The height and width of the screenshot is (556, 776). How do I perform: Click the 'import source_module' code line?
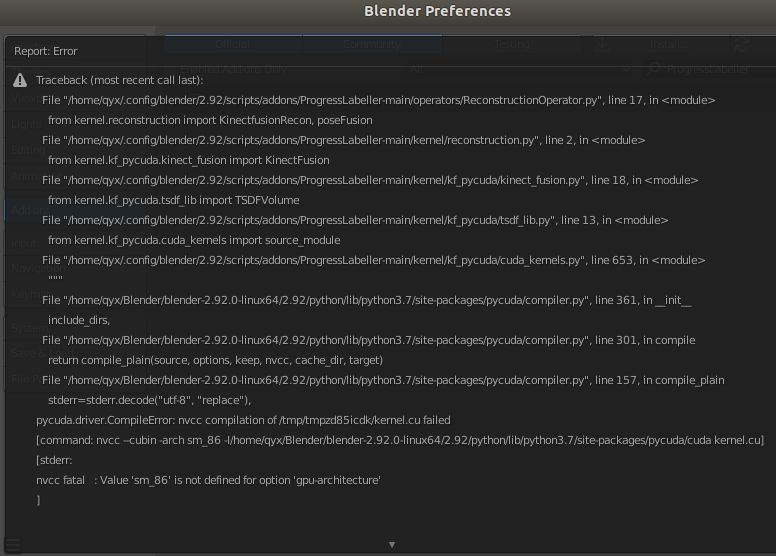point(194,241)
